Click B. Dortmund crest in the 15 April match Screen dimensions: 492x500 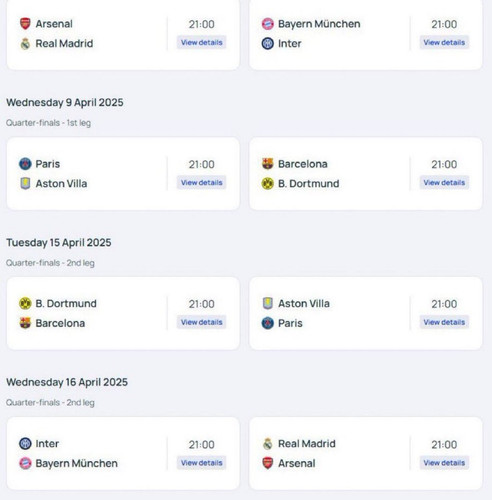click(25, 303)
